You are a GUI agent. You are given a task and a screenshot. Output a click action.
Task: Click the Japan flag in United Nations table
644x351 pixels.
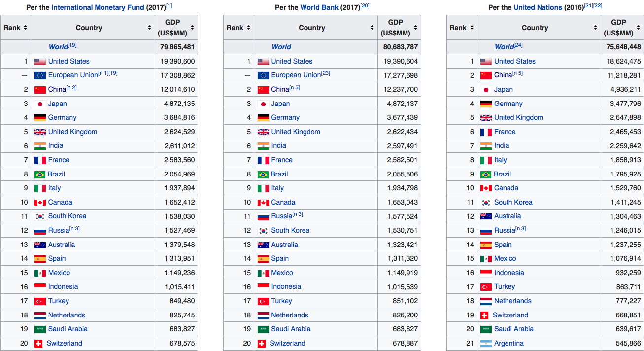click(x=486, y=90)
